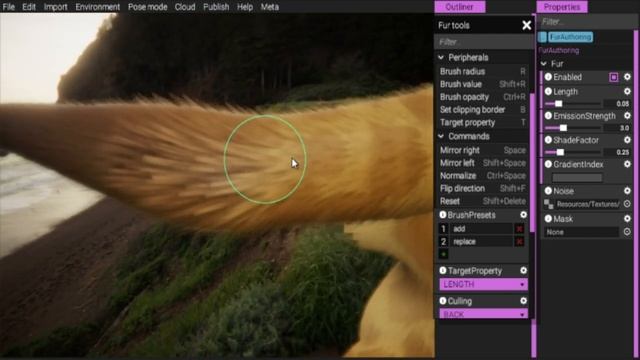The image size is (640, 360).
Task: Open the Environment menu
Action: click(x=98, y=7)
